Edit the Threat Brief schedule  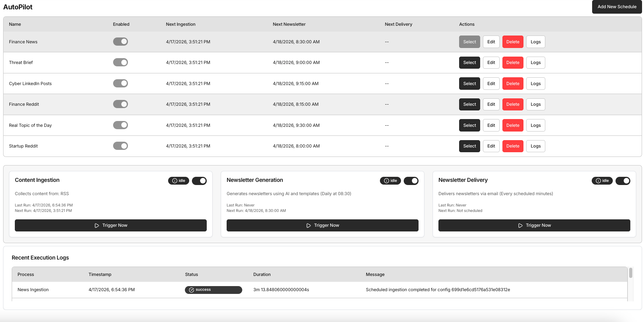coord(491,62)
